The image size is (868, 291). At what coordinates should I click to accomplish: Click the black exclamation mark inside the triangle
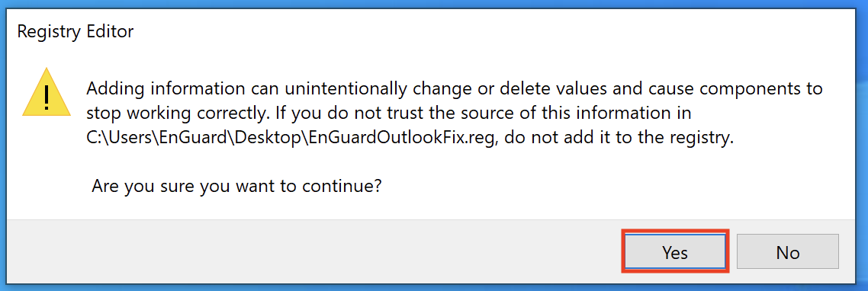click(47, 98)
